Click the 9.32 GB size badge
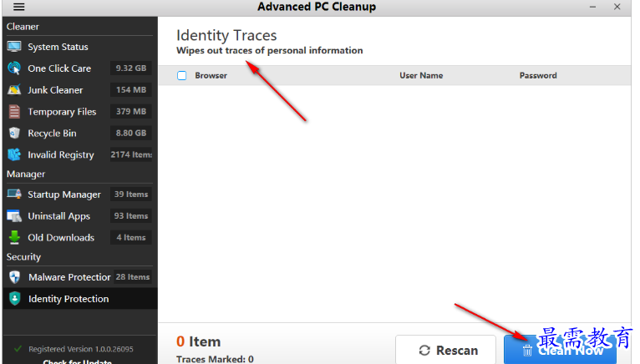 pos(131,68)
